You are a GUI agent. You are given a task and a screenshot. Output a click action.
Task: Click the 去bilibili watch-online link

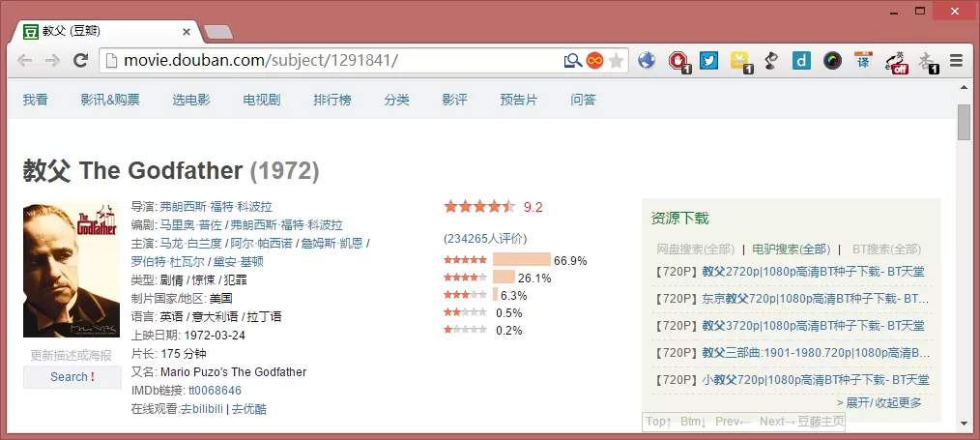[201, 409]
